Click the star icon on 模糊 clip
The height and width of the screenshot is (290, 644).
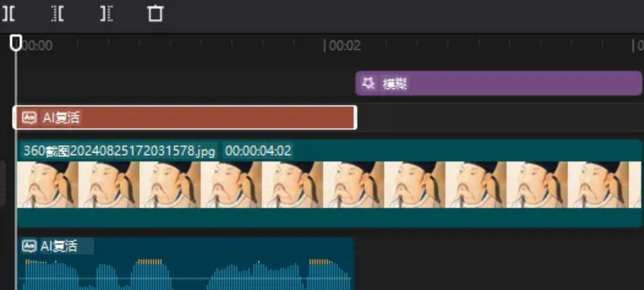point(370,83)
